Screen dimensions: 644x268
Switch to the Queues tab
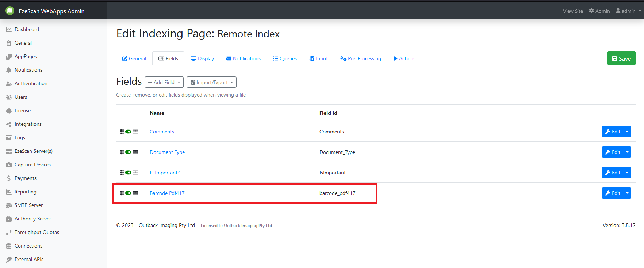(285, 58)
